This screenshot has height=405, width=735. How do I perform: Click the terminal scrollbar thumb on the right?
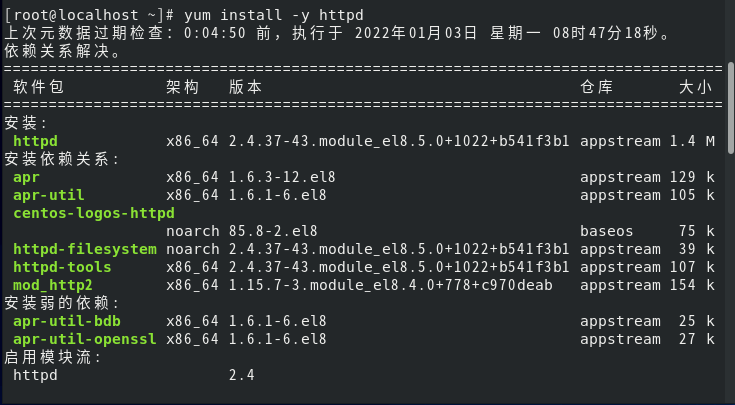point(731,107)
